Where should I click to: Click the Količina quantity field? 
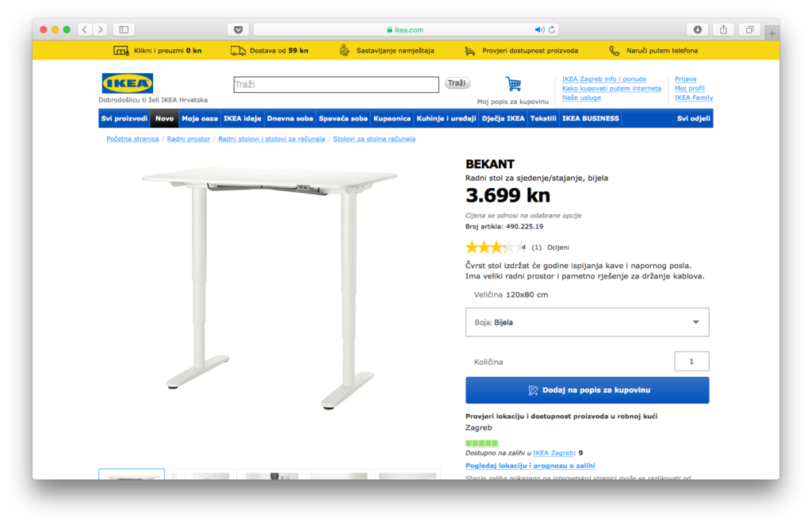pos(691,362)
